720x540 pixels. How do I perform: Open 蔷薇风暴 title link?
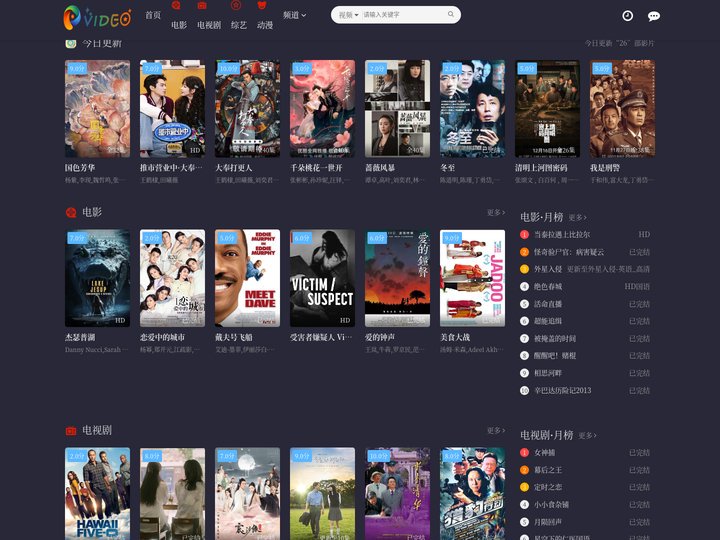[x=380, y=168]
